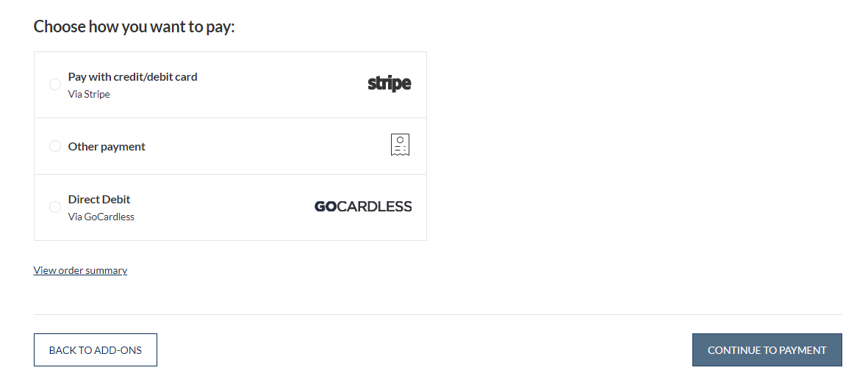The width and height of the screenshot is (868, 373).
Task: Click the 'Choose how you want to pay' heading
Action: [x=134, y=26]
